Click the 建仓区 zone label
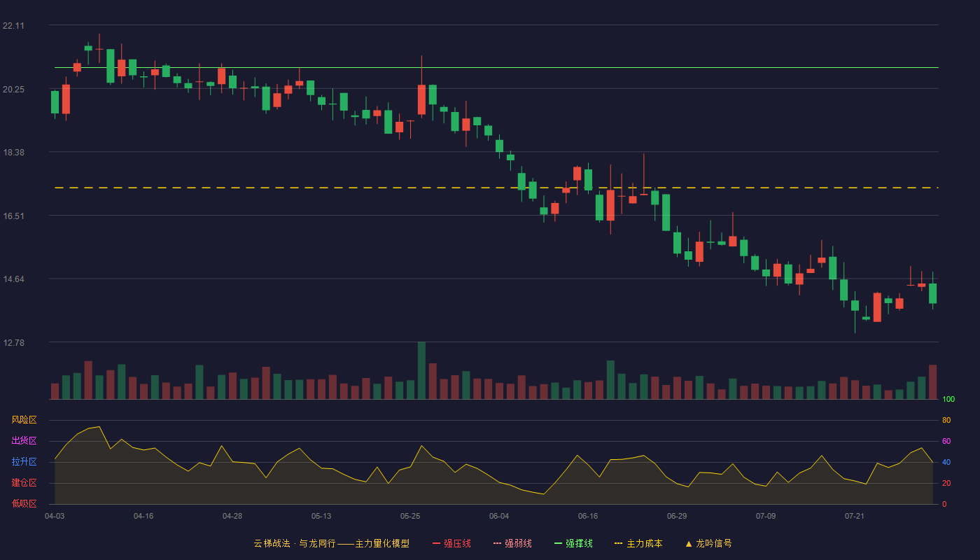The image size is (980, 560). [24, 483]
